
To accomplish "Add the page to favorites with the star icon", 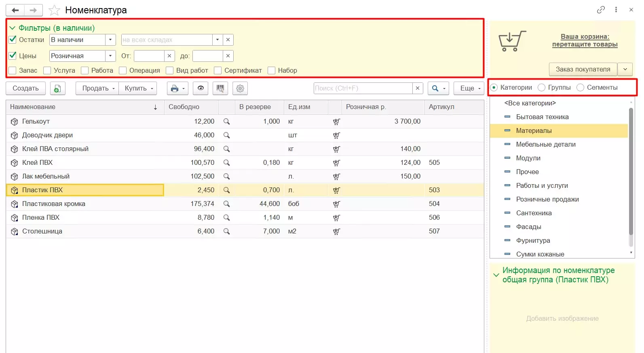I will click(54, 10).
